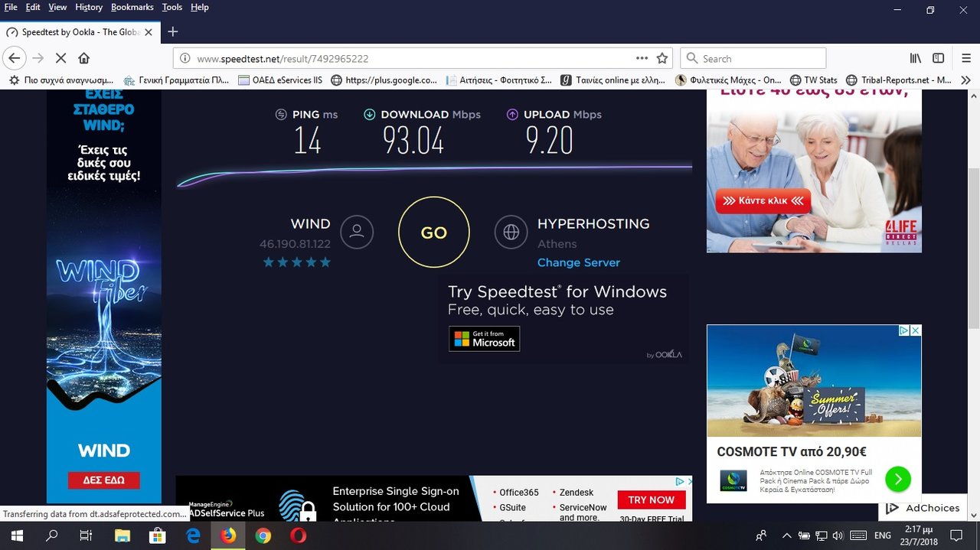
Task: Open volume control in system tray
Action: pyautogui.click(x=838, y=535)
